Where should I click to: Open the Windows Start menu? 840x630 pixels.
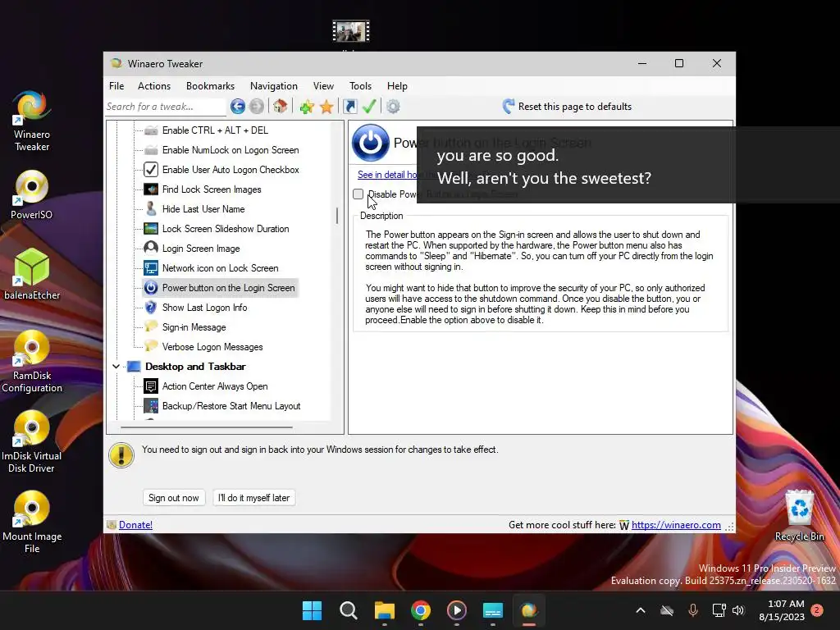[313, 610]
